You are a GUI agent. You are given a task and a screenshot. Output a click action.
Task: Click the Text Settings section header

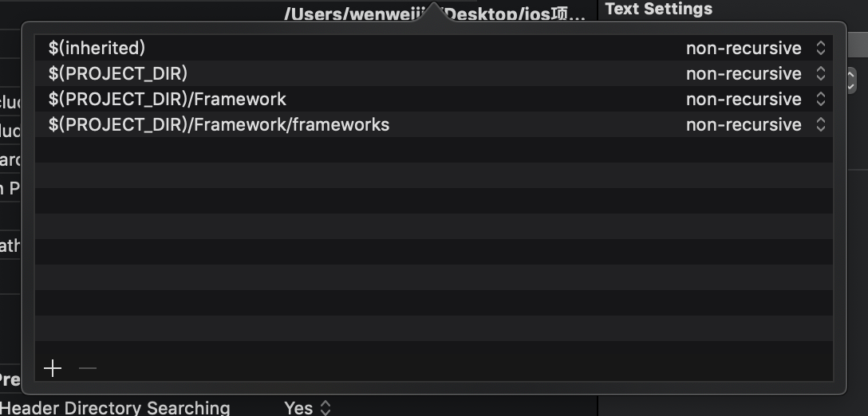tap(659, 9)
